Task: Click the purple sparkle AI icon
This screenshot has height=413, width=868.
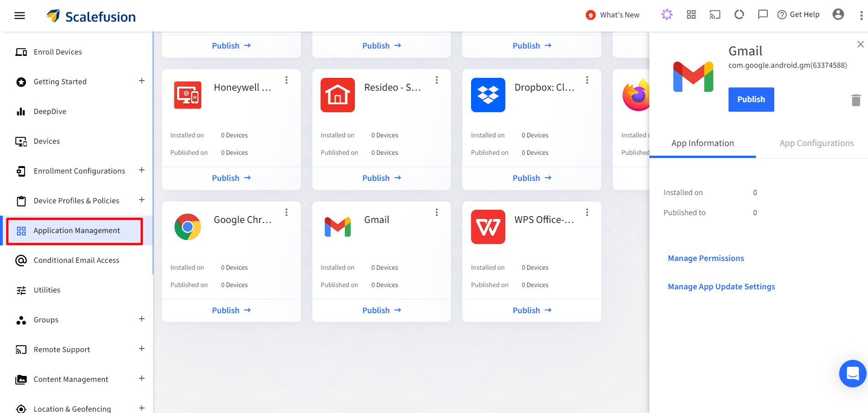Action: 667,15
